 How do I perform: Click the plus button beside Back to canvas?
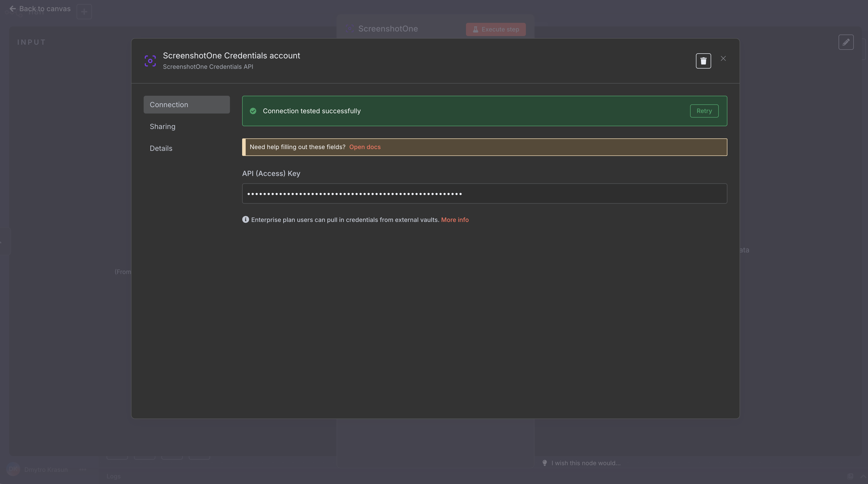tap(84, 12)
